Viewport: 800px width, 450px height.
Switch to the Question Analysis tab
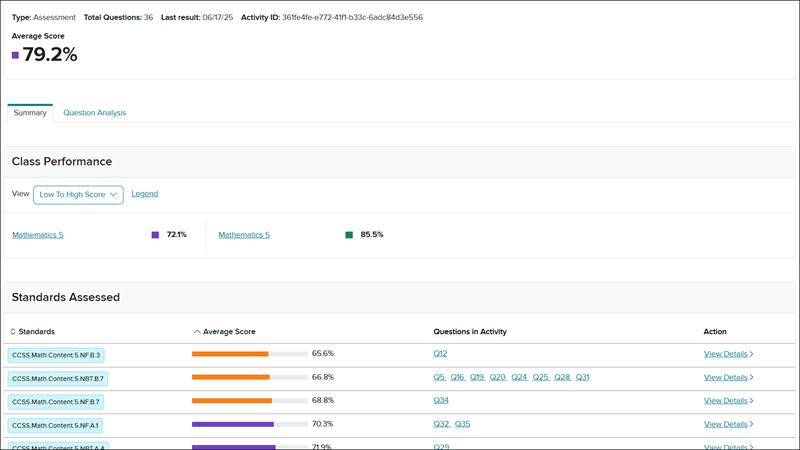94,113
